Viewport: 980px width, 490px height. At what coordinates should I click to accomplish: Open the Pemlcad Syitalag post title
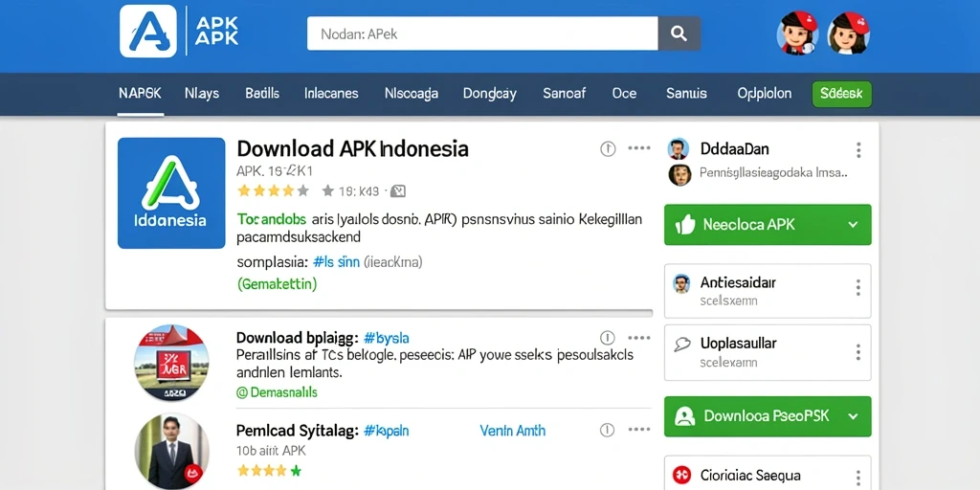tap(297, 431)
